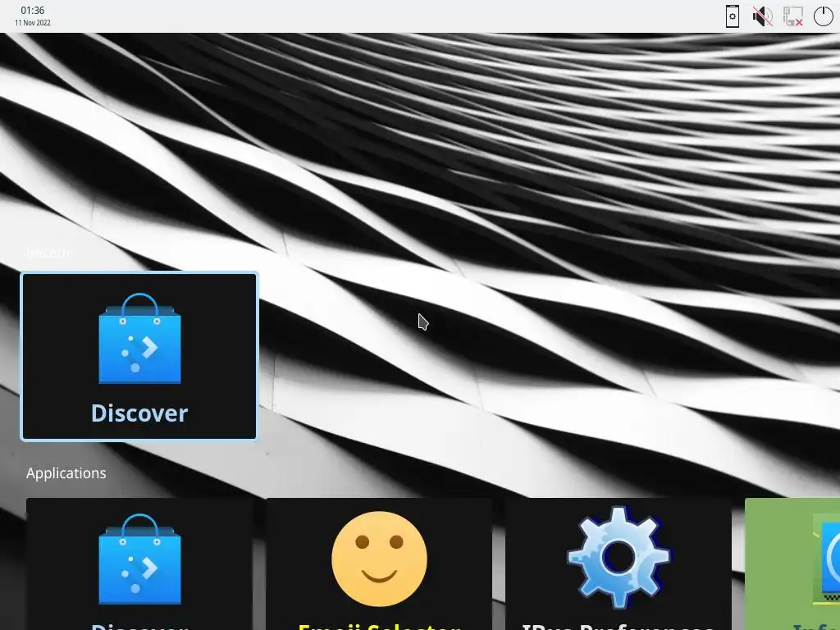Launch Discover from the Applications row
This screenshot has width=840, height=630.
(x=139, y=564)
